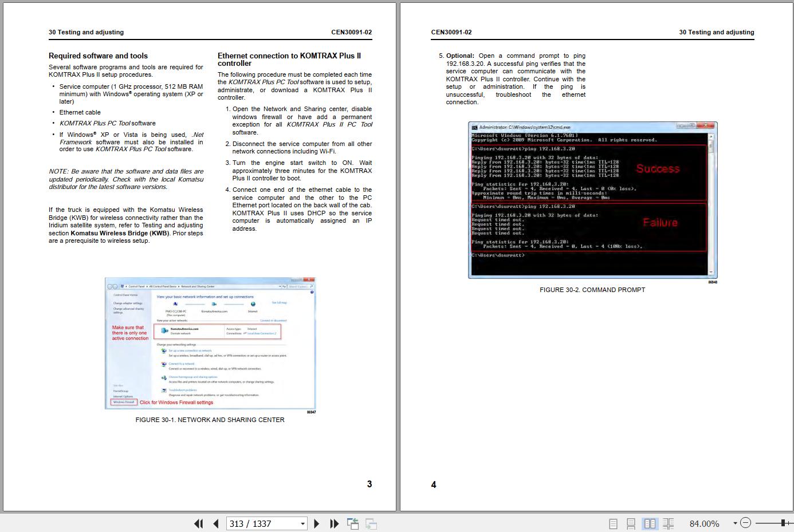Click the bold 'Komatsu Wireless Bridge (KWB)' text
The height and width of the screenshot is (532, 794).
point(120,233)
